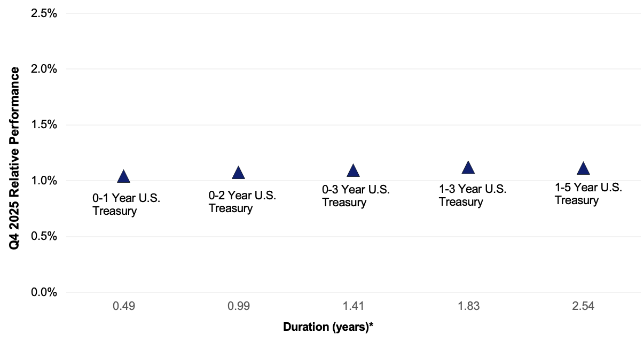Click the "0-3 Year U.S. Treasury" text label
Viewport: 644px width, 342px height.
pyautogui.click(x=356, y=196)
